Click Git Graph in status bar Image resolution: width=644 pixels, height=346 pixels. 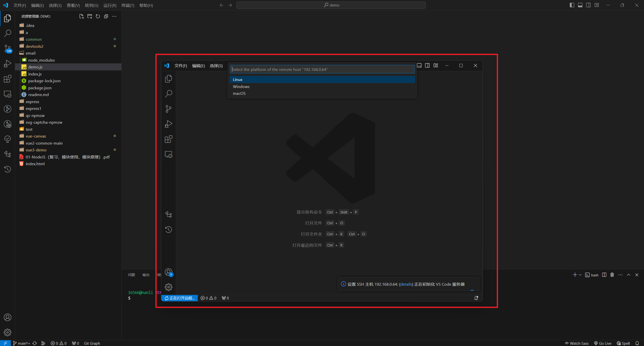point(92,343)
